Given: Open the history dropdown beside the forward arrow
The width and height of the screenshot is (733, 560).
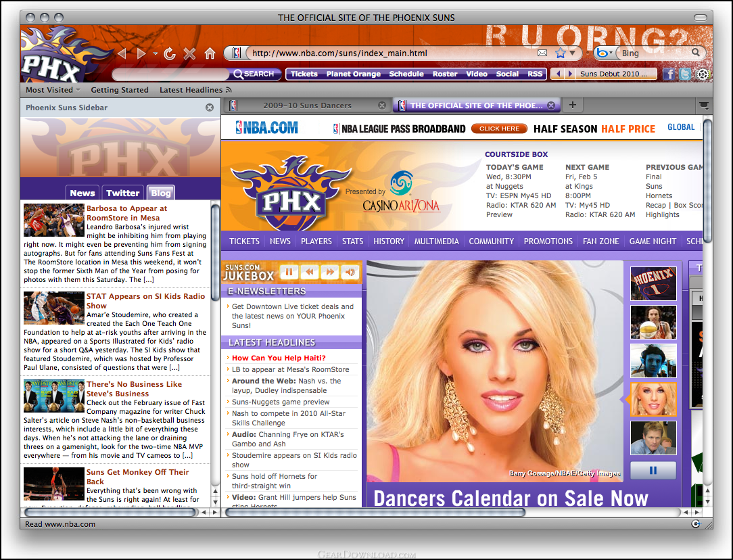Looking at the screenshot, I should [x=156, y=53].
